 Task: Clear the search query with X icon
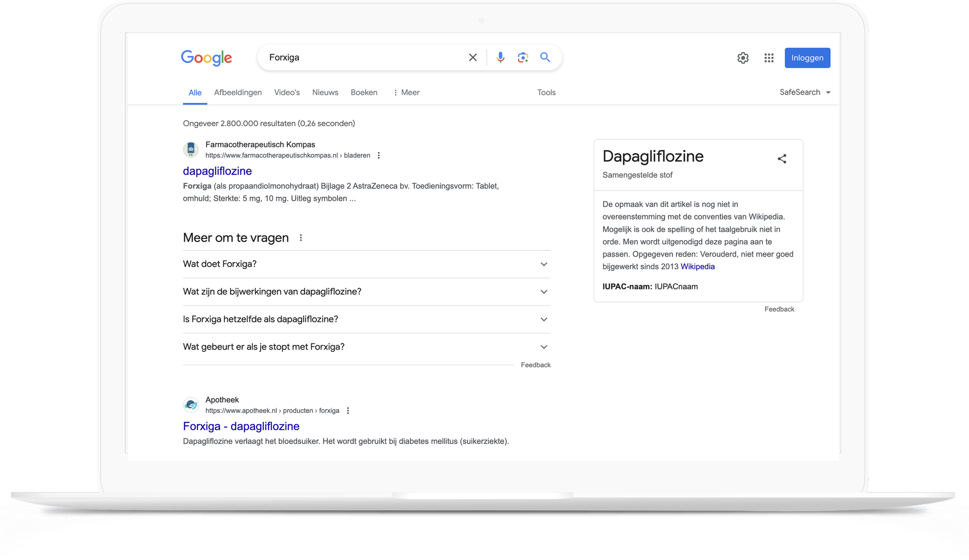472,58
